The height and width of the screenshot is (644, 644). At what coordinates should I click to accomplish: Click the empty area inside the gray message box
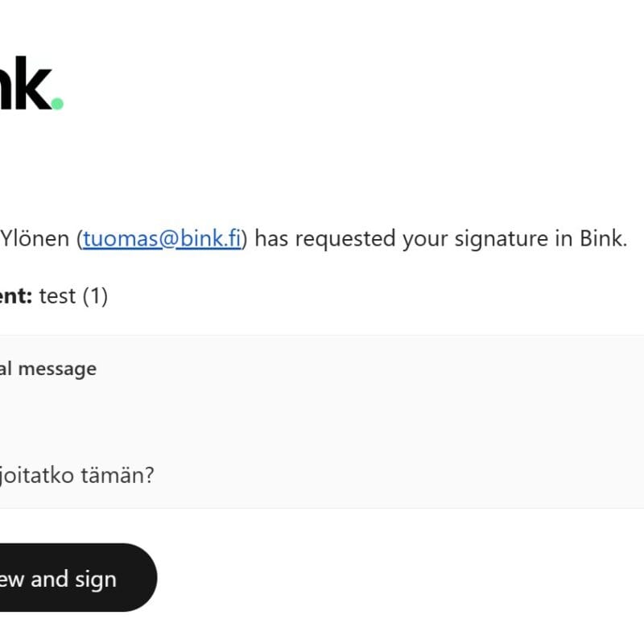tap(362, 419)
